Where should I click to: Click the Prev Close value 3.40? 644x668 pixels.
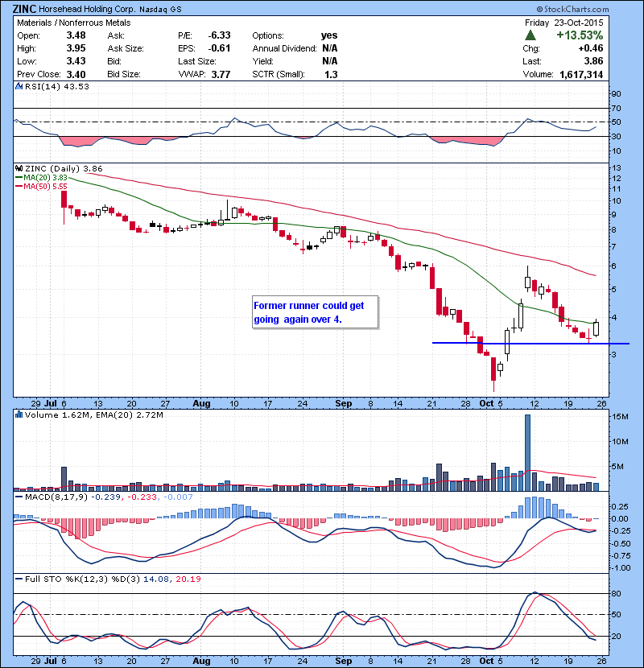[76, 74]
